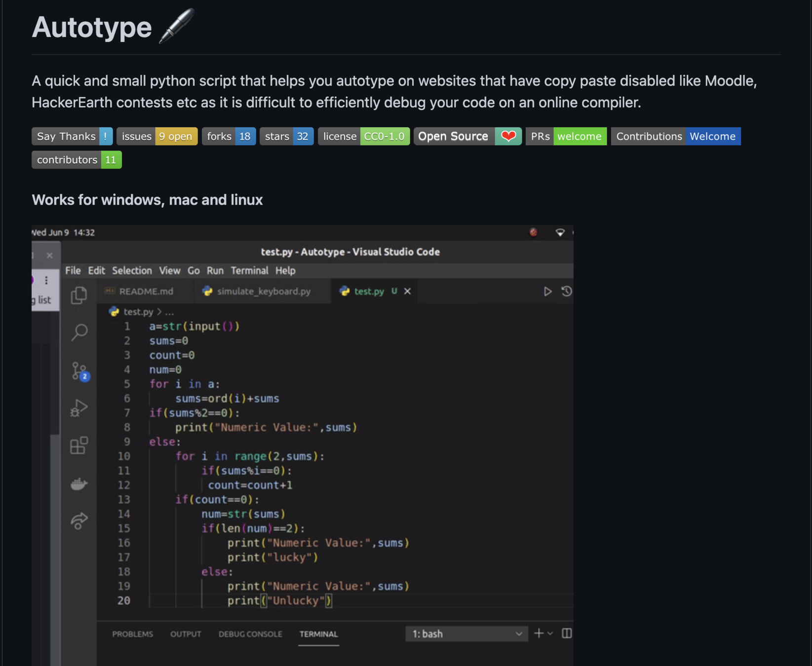This screenshot has width=812, height=666.
Task: Click the window title test.py - Autotype
Action: tap(350, 252)
